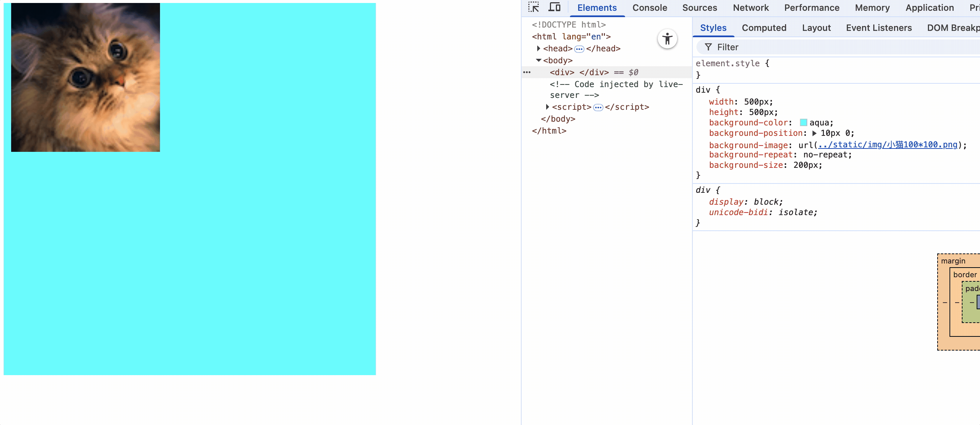Select the Styles pane tab
The image size is (980, 425).
tap(713, 28)
